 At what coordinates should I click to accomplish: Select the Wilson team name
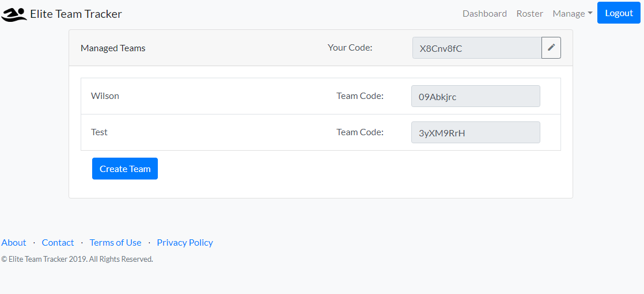click(x=105, y=96)
